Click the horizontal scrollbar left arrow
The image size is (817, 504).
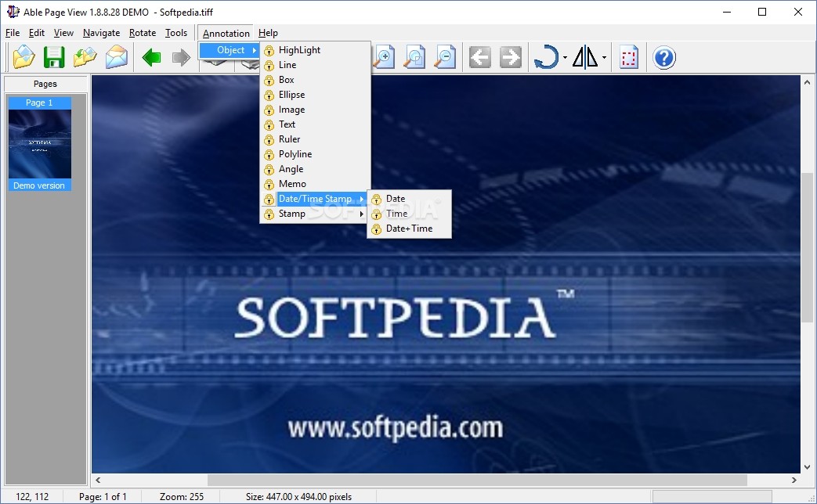click(98, 480)
